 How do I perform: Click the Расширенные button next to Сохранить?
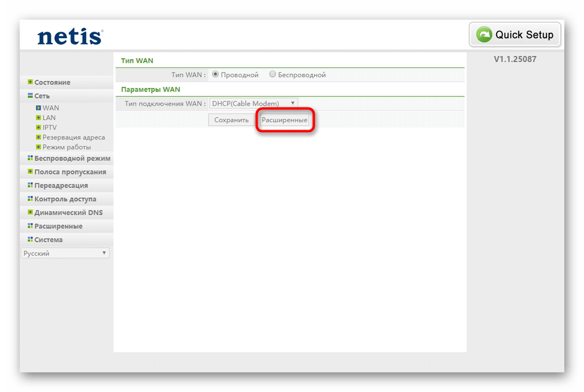[x=285, y=120]
